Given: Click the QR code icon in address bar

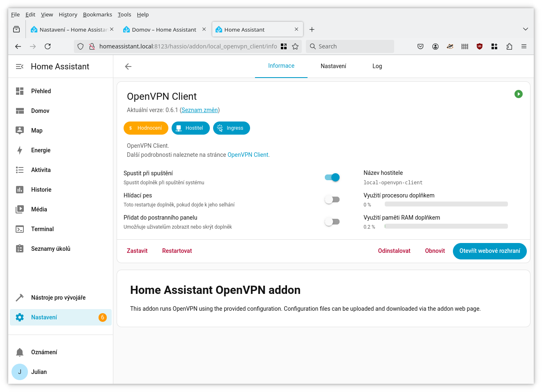Looking at the screenshot, I should click(284, 46).
